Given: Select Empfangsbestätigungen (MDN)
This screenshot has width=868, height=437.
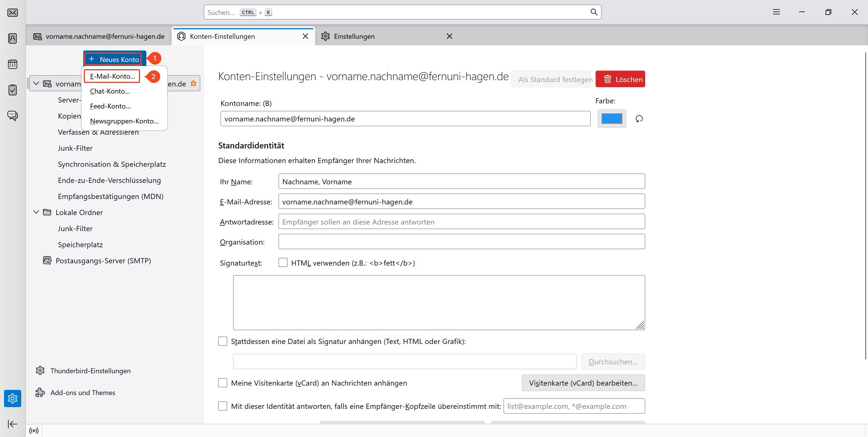Looking at the screenshot, I should 111,196.
